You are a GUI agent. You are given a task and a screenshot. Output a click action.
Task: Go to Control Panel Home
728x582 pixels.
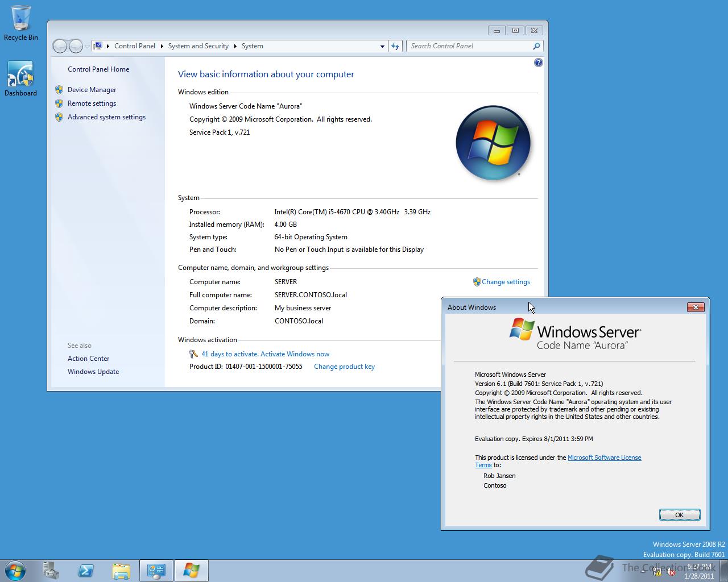(98, 69)
